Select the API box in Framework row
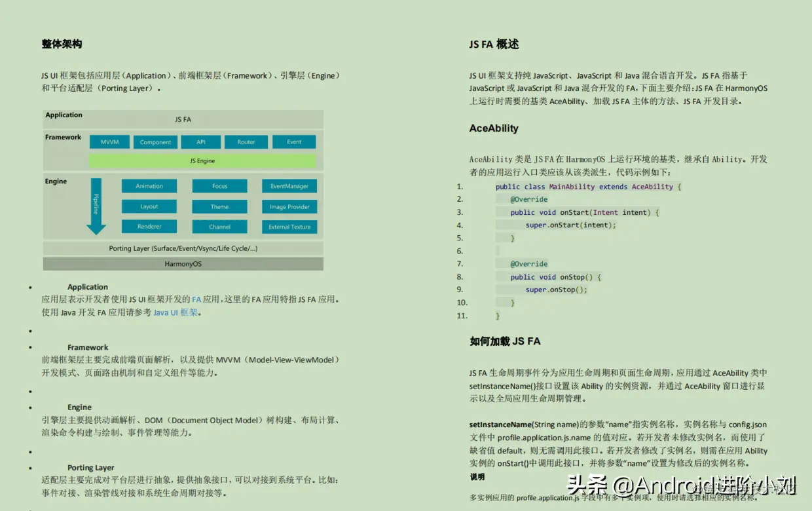The image size is (812, 511). (201, 142)
